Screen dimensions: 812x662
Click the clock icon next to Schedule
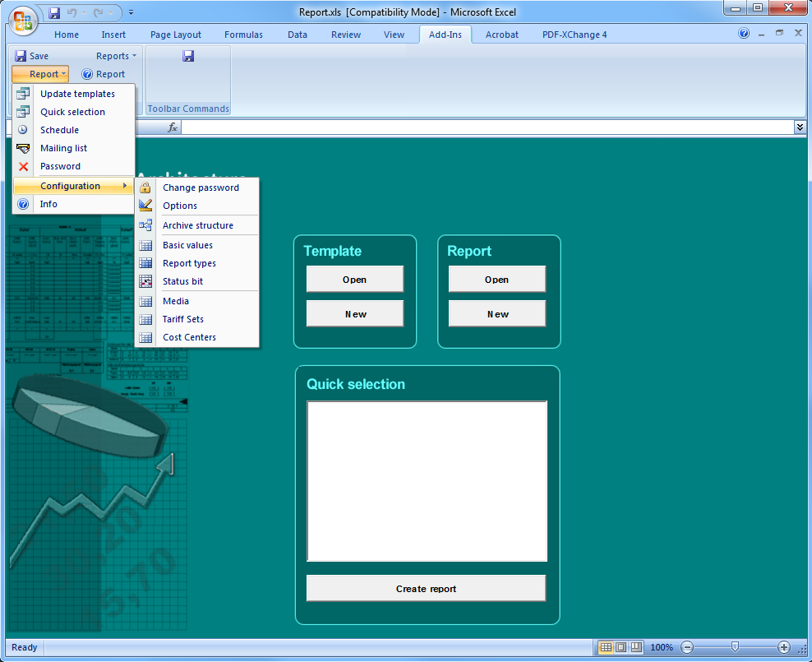pos(23,130)
